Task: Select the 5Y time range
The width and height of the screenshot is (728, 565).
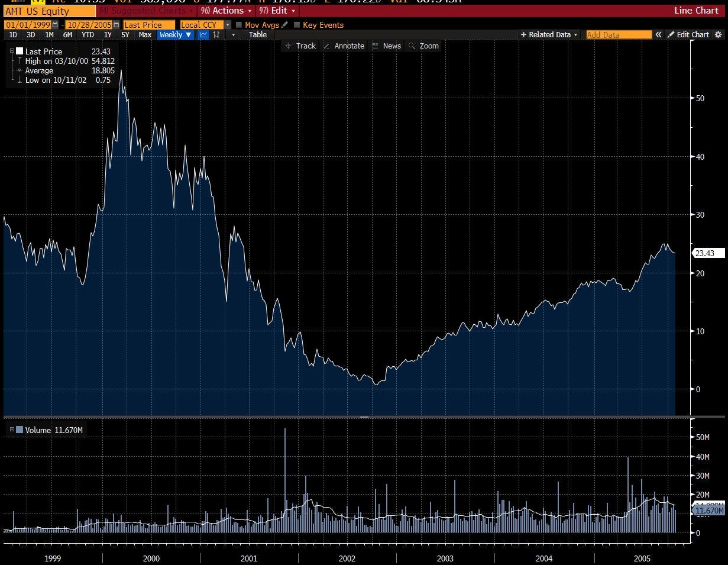Action: (x=125, y=35)
